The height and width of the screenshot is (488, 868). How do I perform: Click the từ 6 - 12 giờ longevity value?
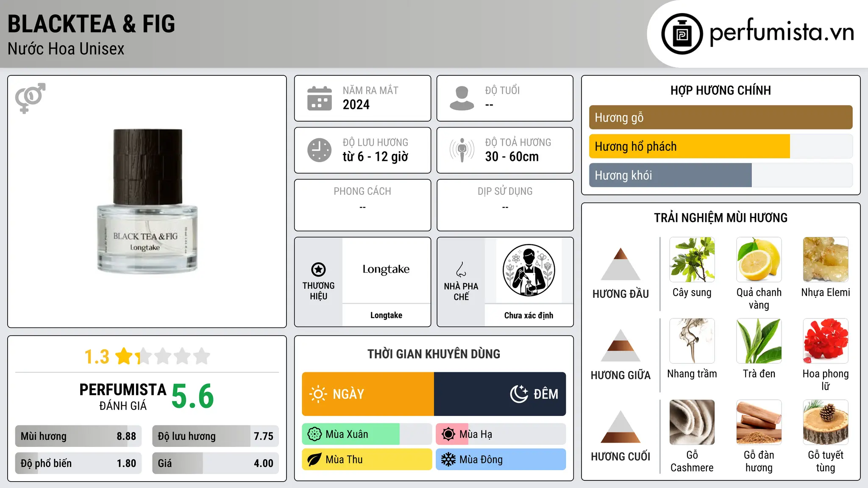(x=375, y=157)
